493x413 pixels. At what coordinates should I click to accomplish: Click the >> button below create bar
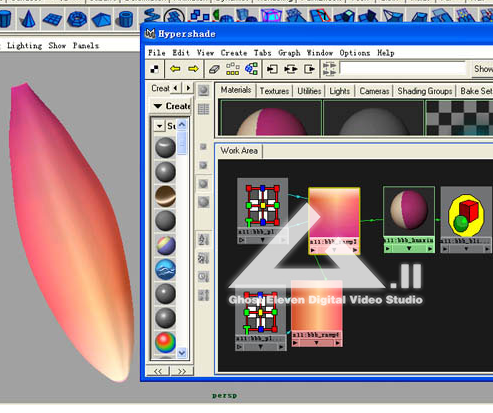click(x=182, y=371)
